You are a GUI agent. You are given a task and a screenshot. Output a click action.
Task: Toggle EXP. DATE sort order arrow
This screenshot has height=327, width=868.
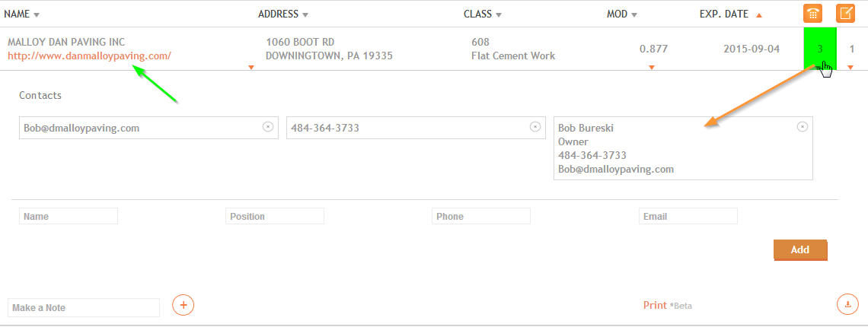pyautogui.click(x=759, y=15)
